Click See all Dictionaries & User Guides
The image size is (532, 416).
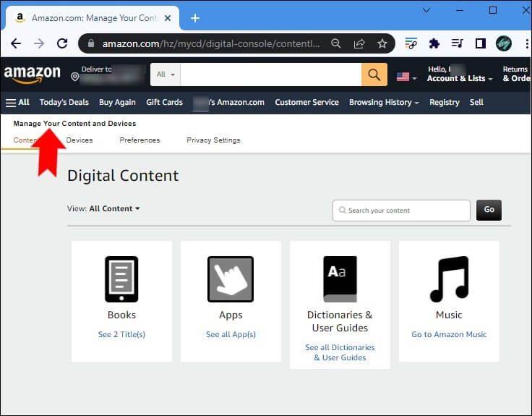[x=340, y=352]
